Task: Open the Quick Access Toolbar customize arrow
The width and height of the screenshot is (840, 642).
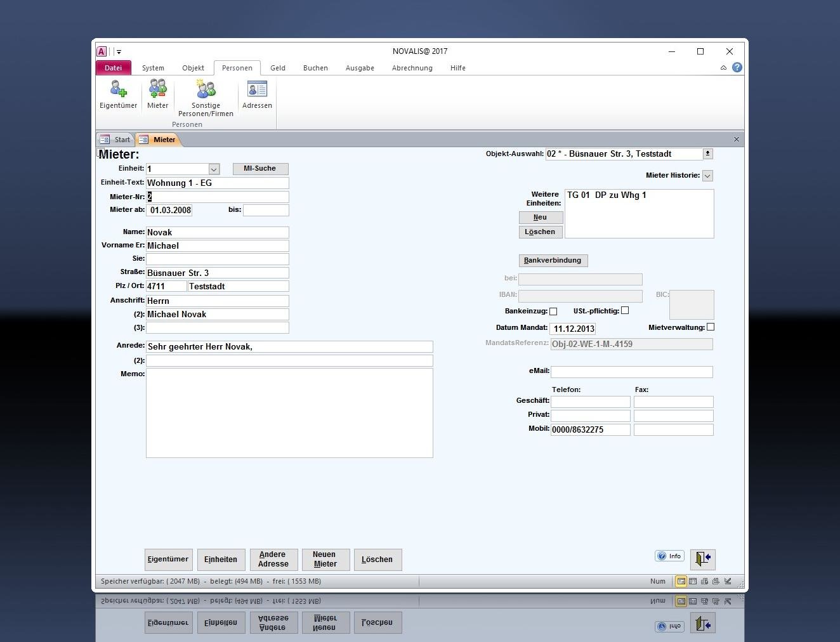Action: 119,52
